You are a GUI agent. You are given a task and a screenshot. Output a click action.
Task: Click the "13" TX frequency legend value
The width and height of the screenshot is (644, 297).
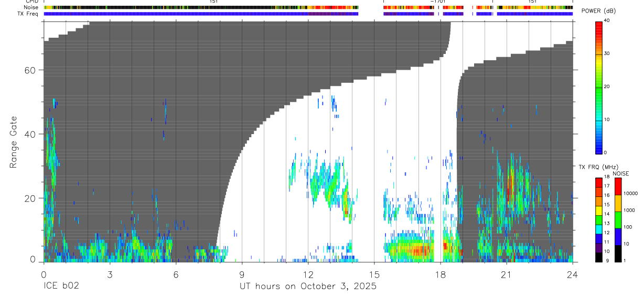(607, 224)
